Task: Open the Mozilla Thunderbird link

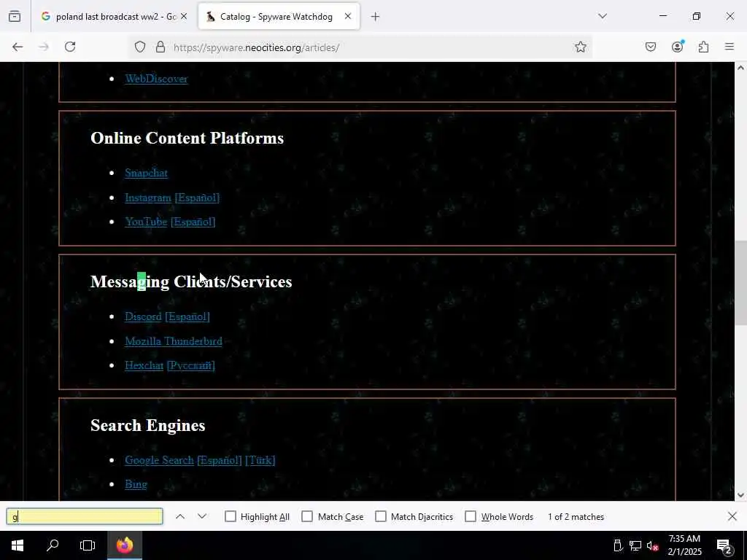Action: coord(174,341)
